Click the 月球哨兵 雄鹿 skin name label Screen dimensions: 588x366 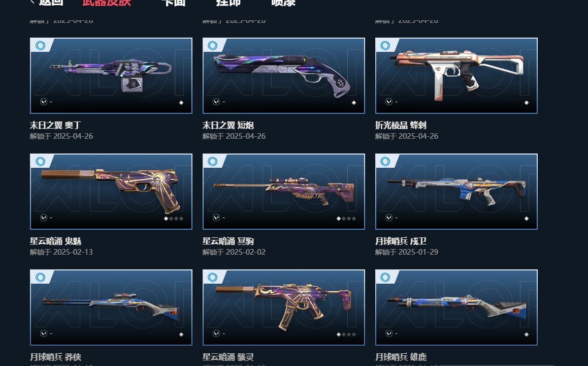401,357
